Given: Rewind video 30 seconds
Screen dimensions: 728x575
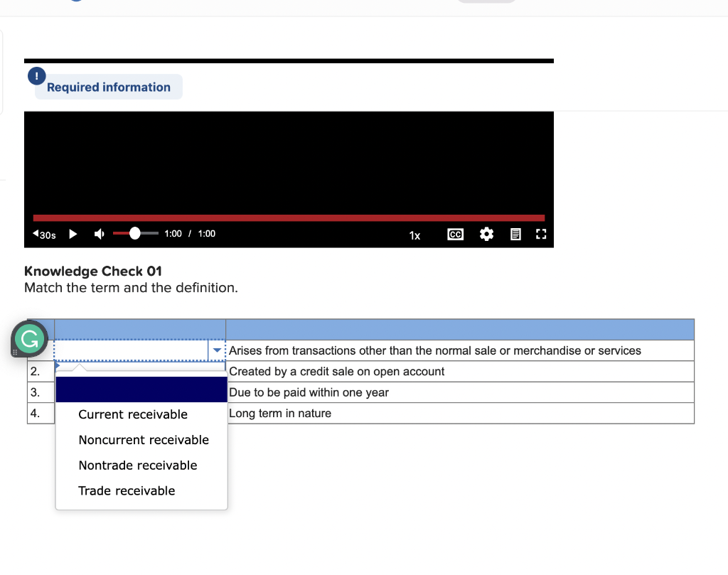Looking at the screenshot, I should click(44, 235).
